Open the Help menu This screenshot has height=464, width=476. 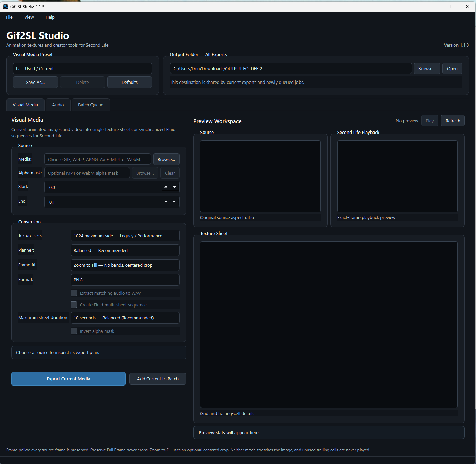[x=50, y=17]
